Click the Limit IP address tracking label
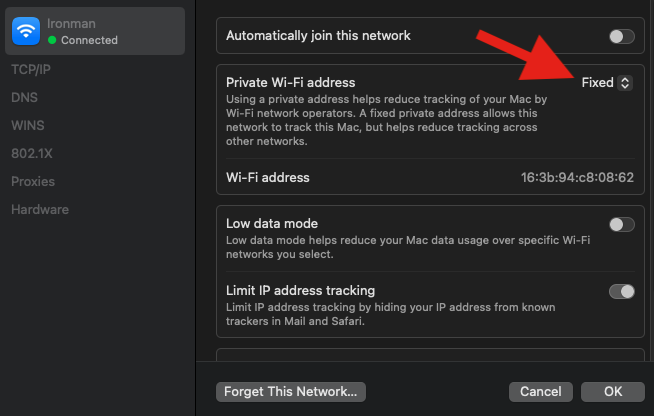 coord(301,290)
